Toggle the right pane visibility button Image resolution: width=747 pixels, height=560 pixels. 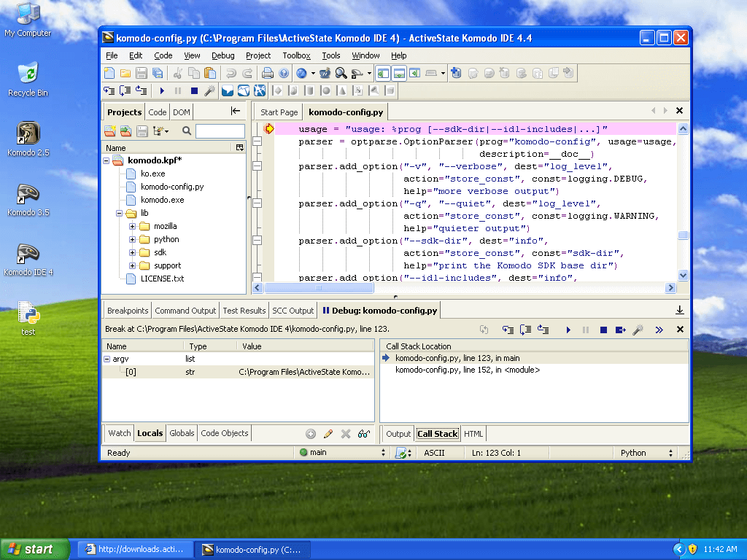click(x=414, y=73)
